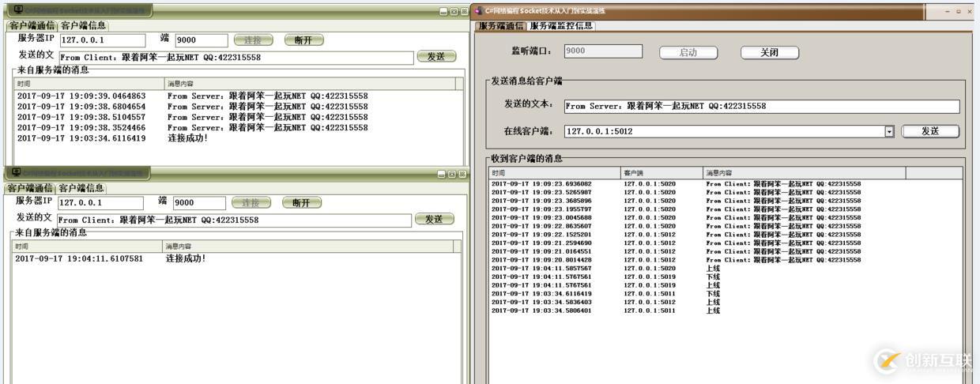Click the 关闭 button in server window
The width and height of the screenshot is (980, 384).
(x=769, y=52)
